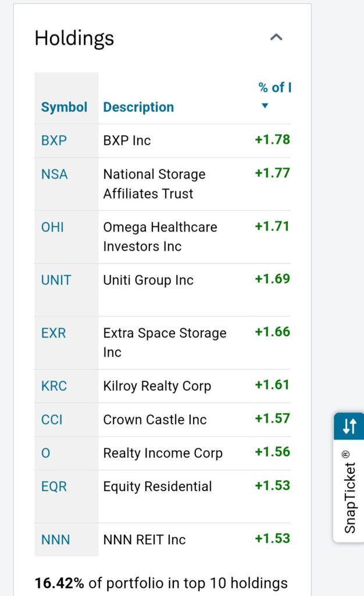
Task: Select the CCI symbol link
Action: [x=52, y=420]
